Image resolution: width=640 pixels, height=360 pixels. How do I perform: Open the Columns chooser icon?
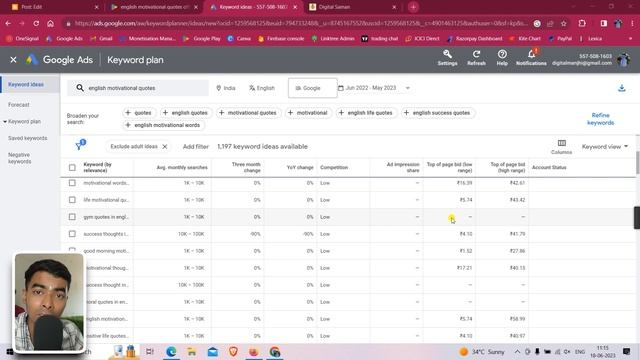click(562, 147)
